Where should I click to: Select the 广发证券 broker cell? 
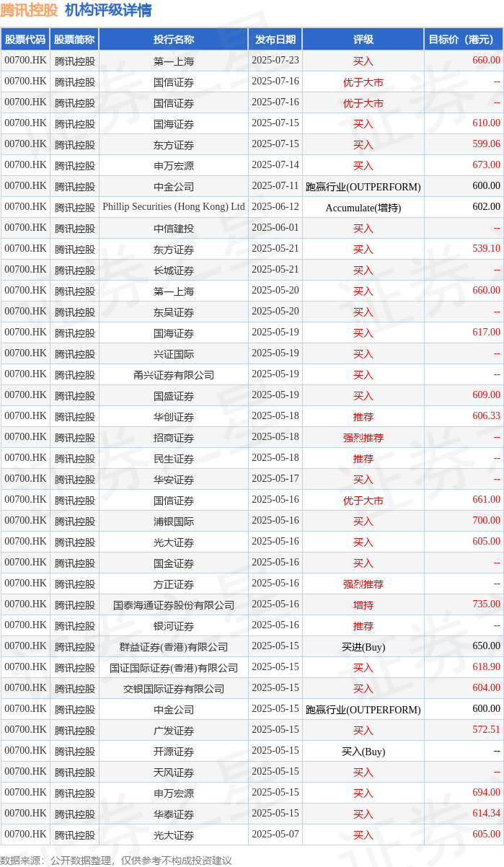point(174,730)
